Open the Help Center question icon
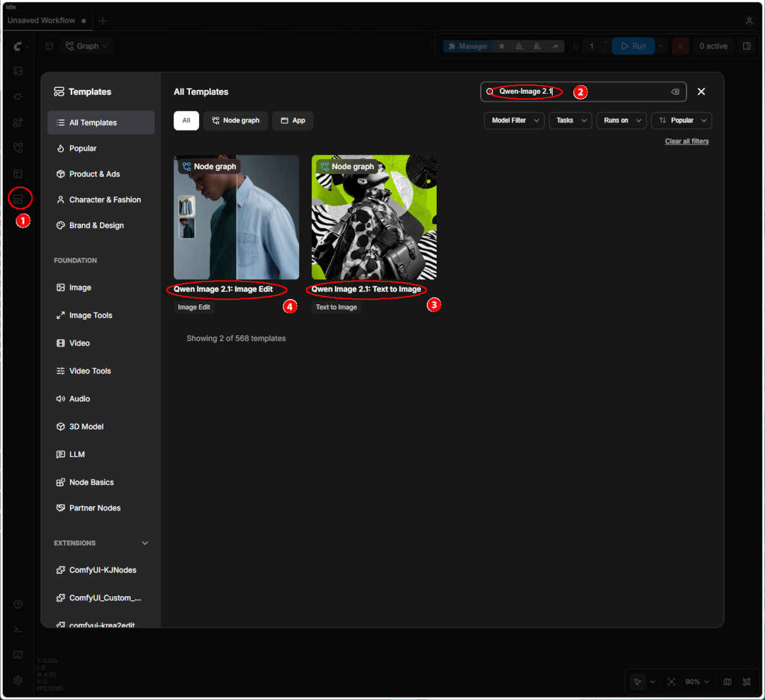The width and height of the screenshot is (765, 700). [x=19, y=604]
